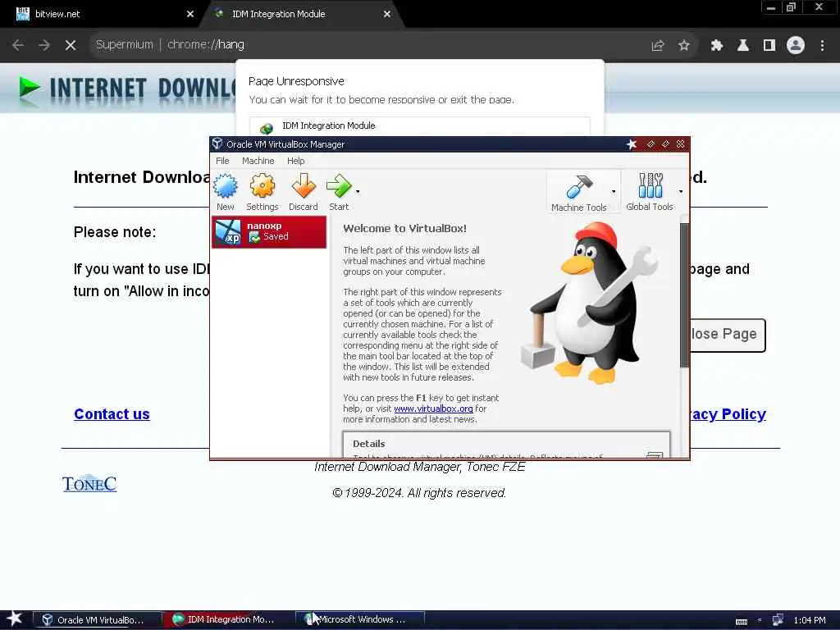
Task: Open the browser profile avatar
Action: click(796, 46)
